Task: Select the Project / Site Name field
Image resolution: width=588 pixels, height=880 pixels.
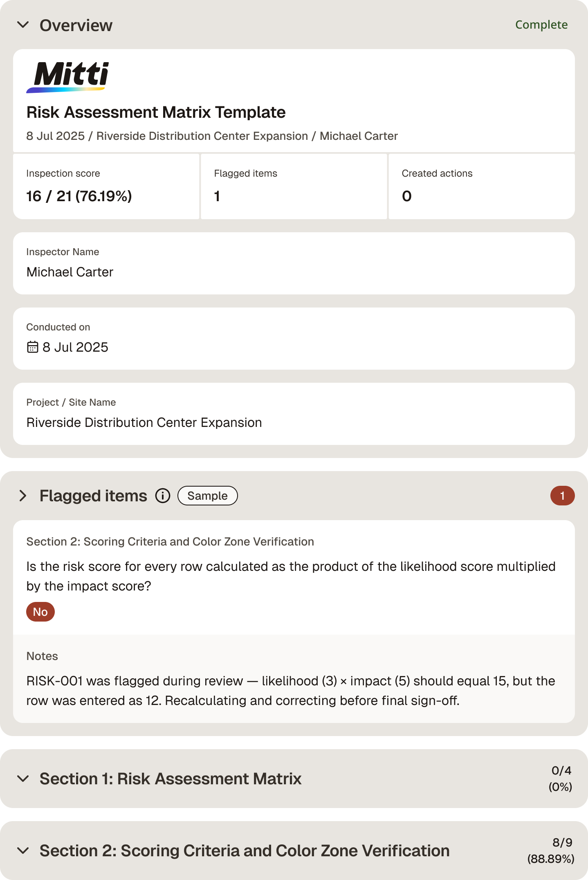Action: click(x=294, y=414)
